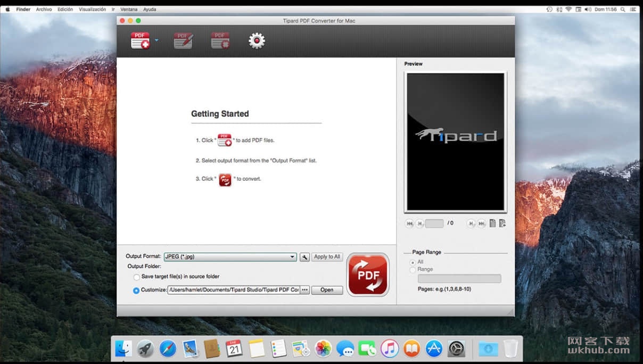Go to first page in Preview
Viewport: 643px width, 364px height.
409,224
